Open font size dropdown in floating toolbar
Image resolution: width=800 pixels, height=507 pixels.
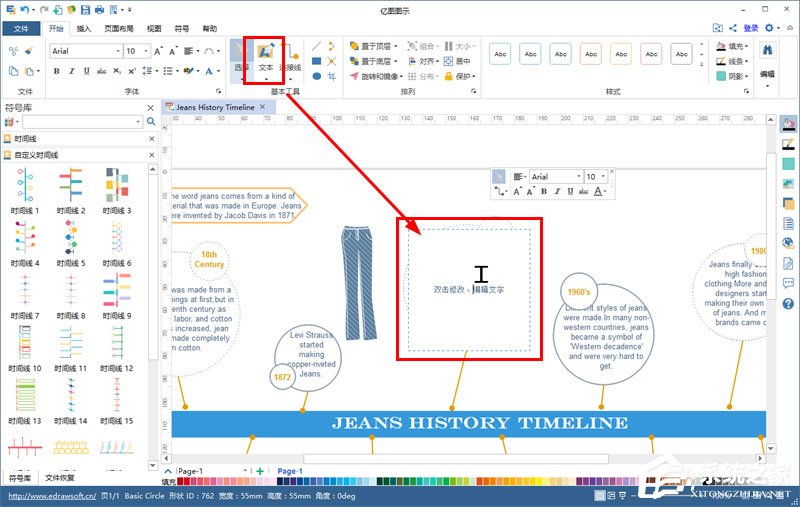[603, 176]
